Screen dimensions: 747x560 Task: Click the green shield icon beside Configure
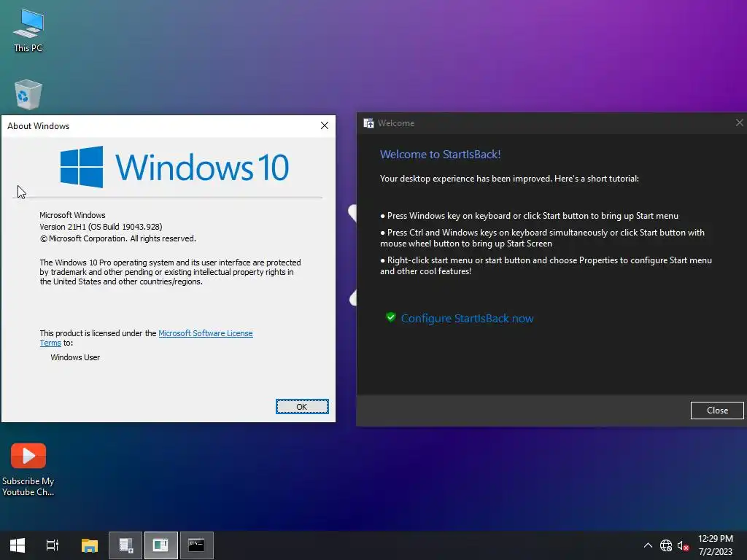(x=391, y=317)
